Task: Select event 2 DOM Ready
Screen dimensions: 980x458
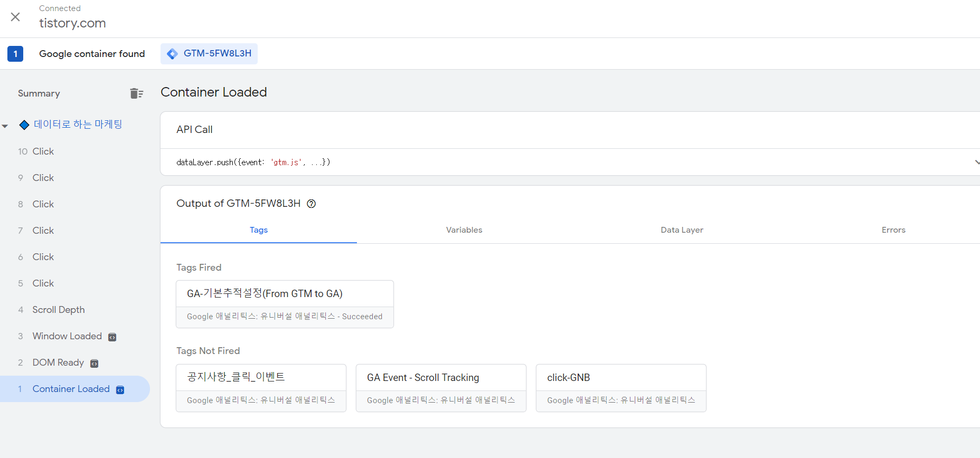Action: click(x=75, y=362)
